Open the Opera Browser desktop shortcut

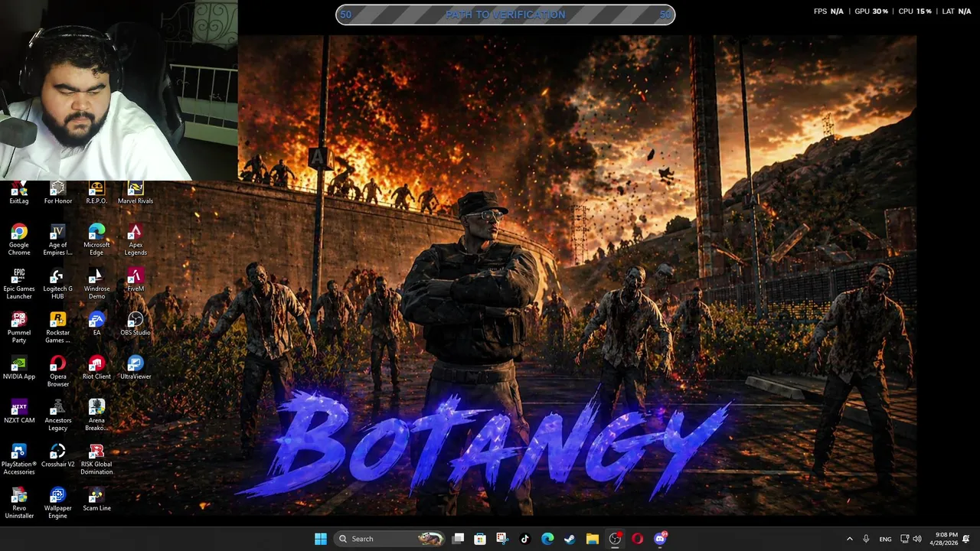point(58,371)
